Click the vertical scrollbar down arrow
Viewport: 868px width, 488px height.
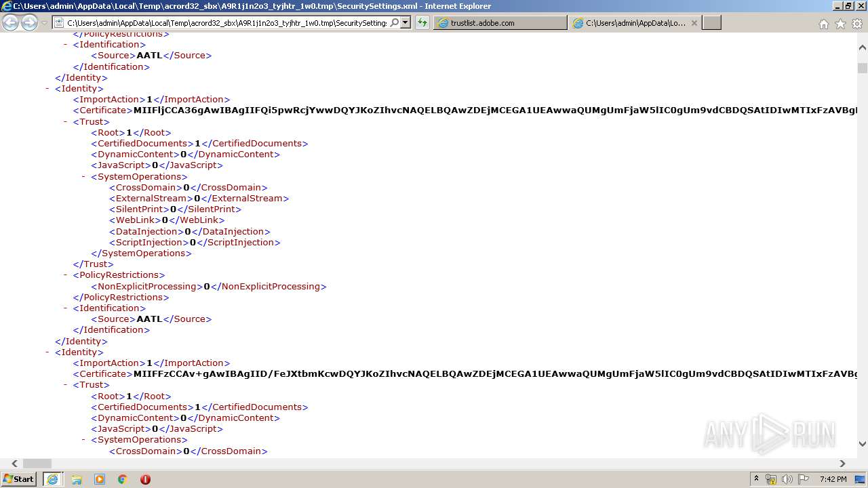(863, 444)
